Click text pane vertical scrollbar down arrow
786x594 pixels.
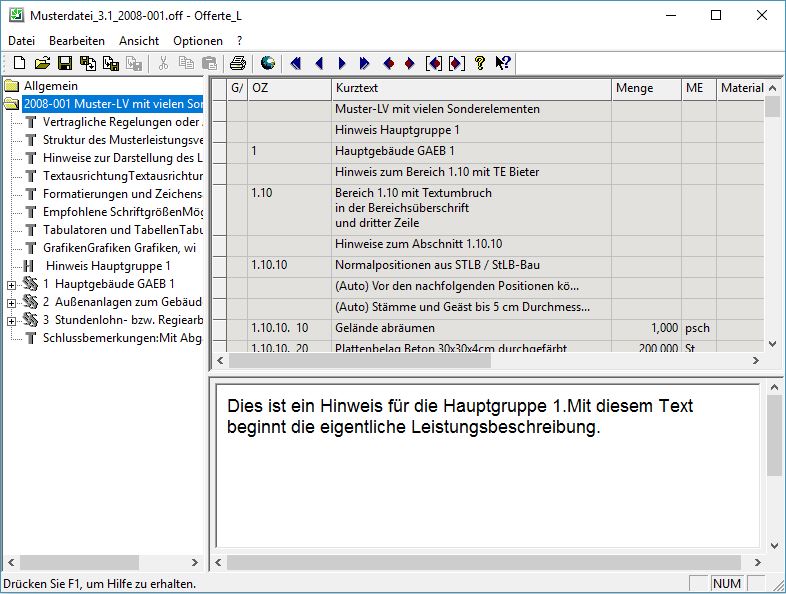774,545
